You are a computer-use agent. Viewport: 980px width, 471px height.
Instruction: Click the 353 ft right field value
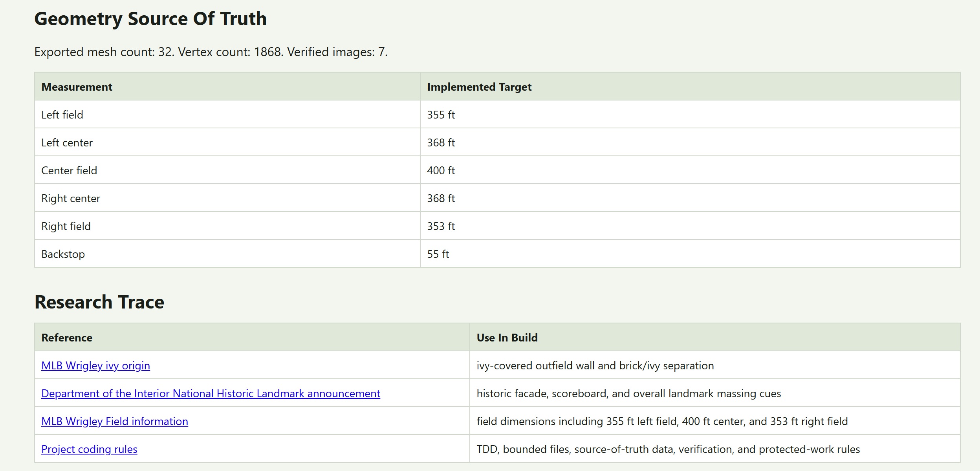[x=441, y=226]
